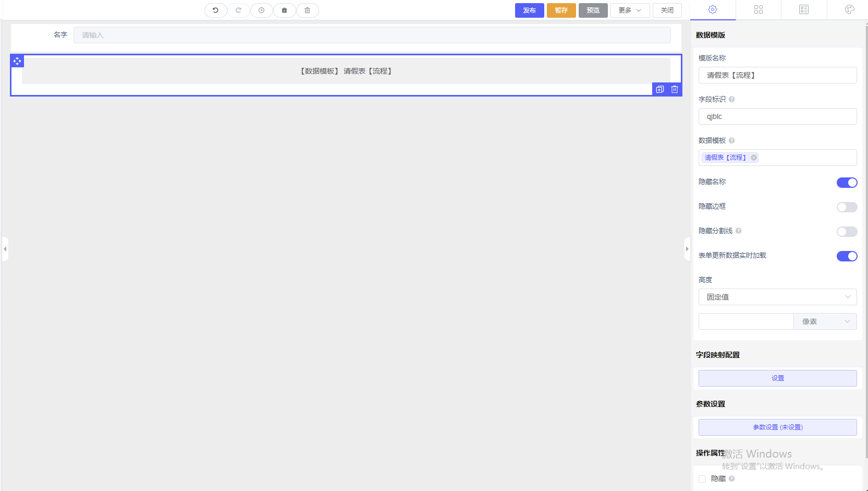Click the 发布 publish button
Screen dimensions: 868x491
529,10
